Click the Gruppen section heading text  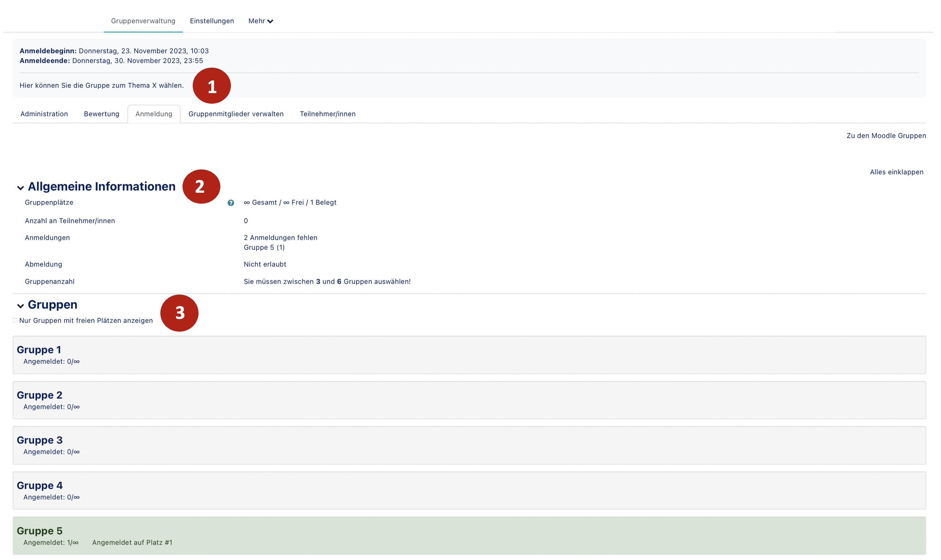52,304
